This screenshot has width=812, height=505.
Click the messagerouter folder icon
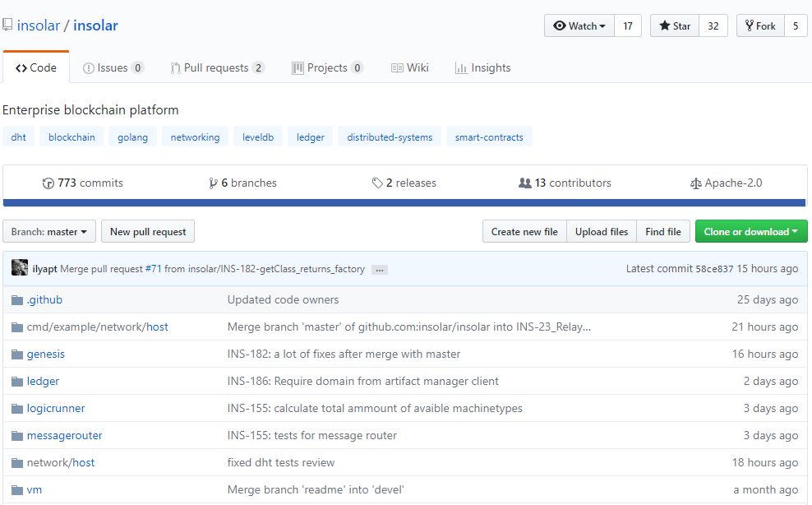coord(17,436)
